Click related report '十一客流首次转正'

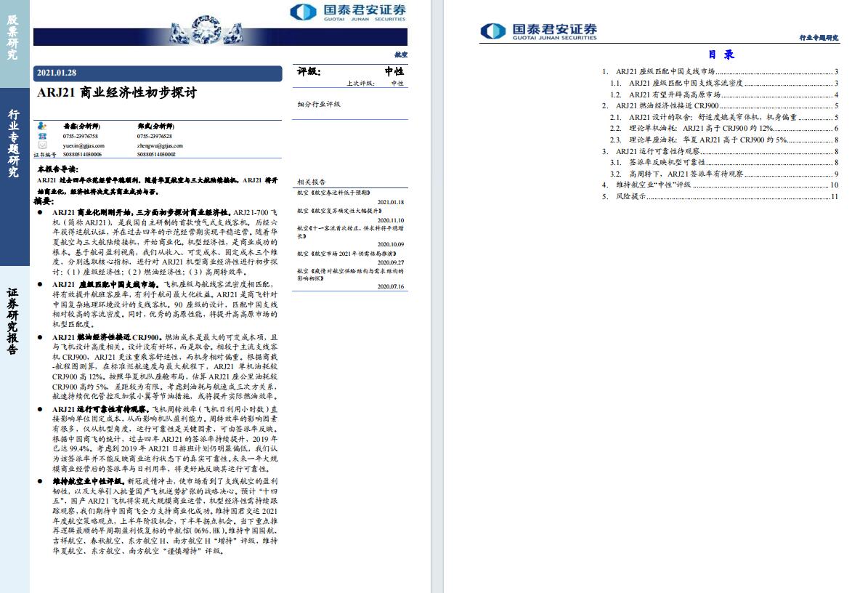(350, 232)
